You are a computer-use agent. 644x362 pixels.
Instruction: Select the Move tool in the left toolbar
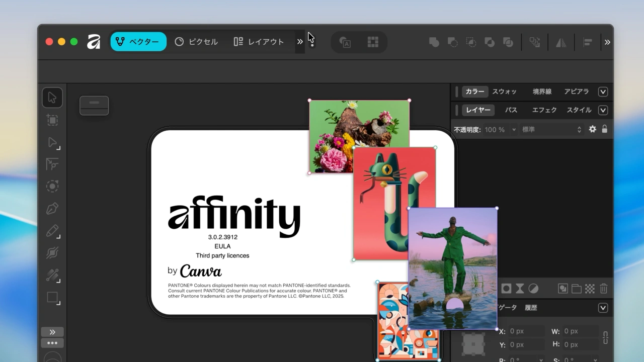point(52,97)
